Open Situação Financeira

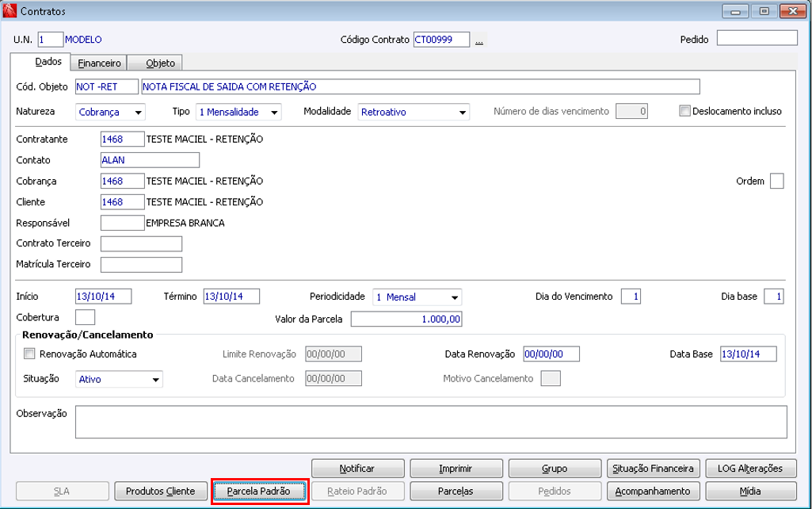[x=653, y=468]
